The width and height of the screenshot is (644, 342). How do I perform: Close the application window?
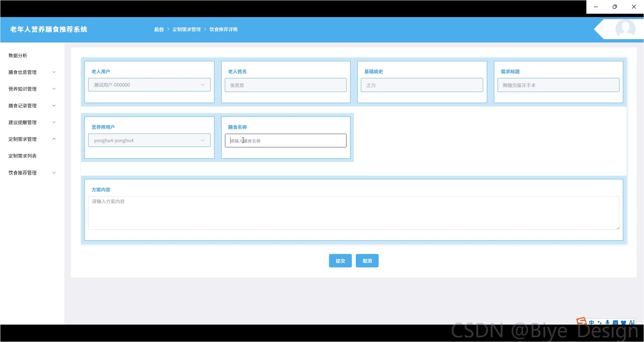click(634, 7)
